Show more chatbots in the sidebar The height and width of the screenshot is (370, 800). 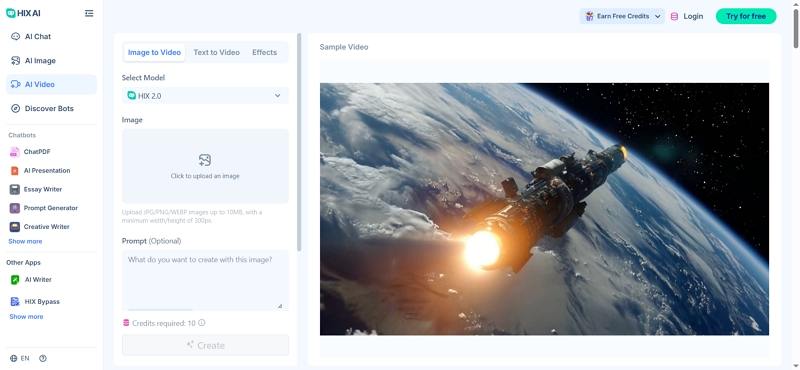coord(26,241)
